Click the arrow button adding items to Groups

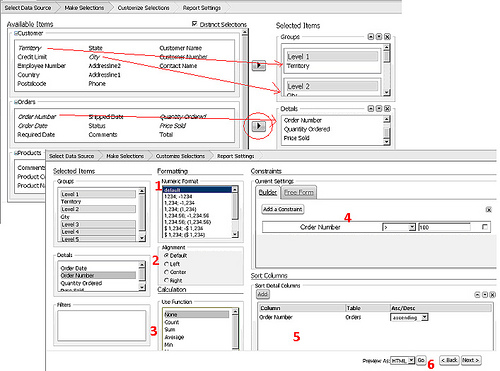tap(259, 65)
